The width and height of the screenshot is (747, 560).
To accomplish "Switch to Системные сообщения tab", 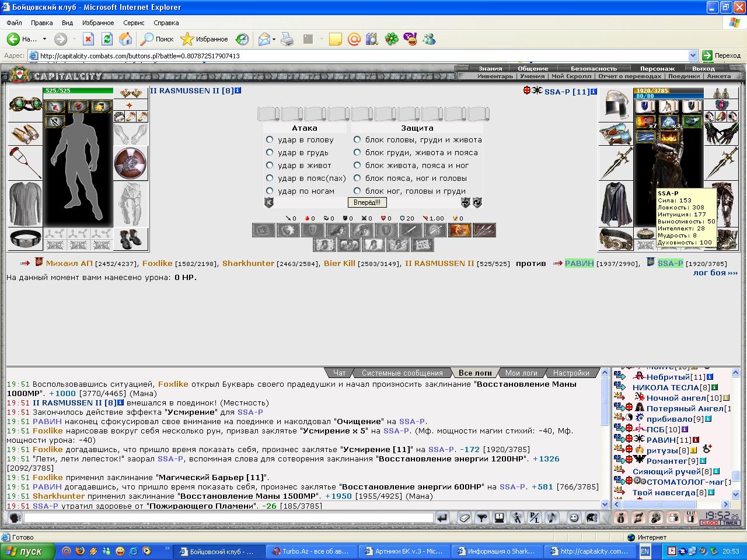I will point(402,373).
